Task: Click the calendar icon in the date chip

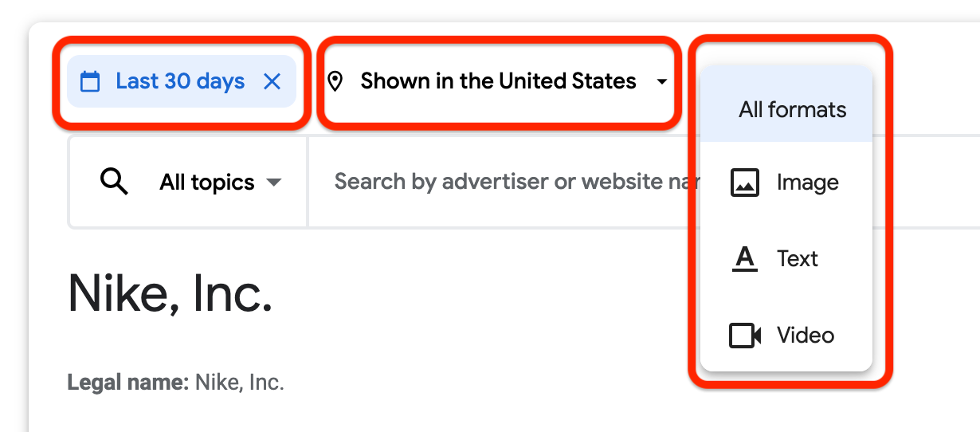Action: coord(91,81)
